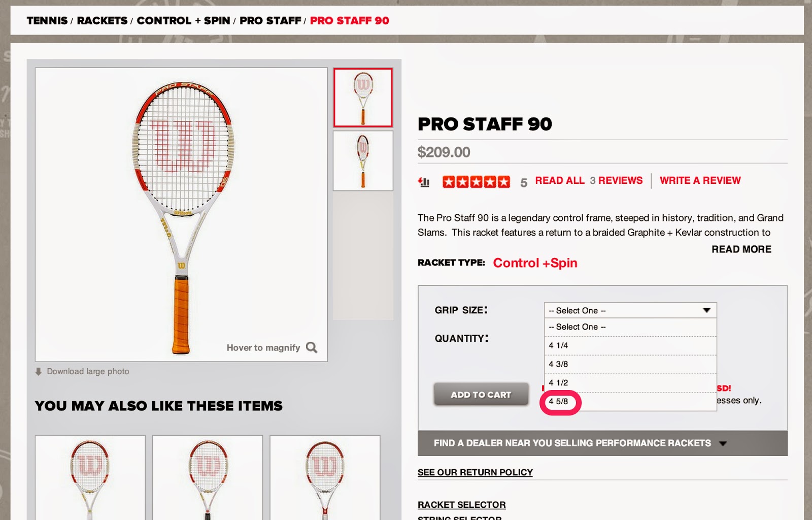Viewport: 812px width, 520px height.
Task: Choose grip size 4 1/4
Action: (630, 346)
